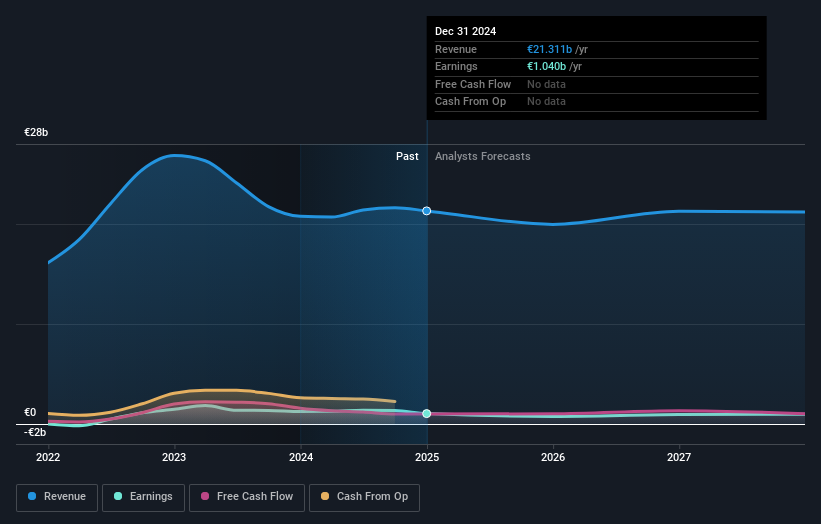The image size is (821, 524).
Task: Click the €0 y-axis label
Action: (30, 412)
